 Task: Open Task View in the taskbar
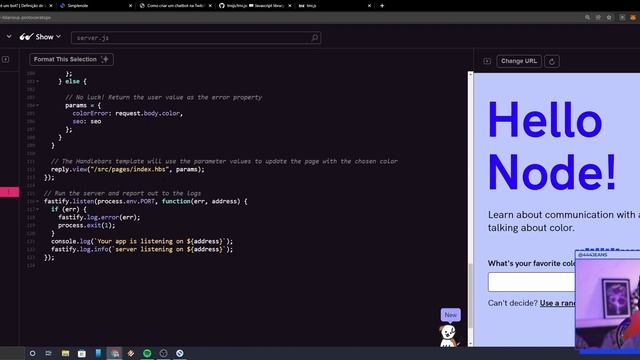coord(49,353)
